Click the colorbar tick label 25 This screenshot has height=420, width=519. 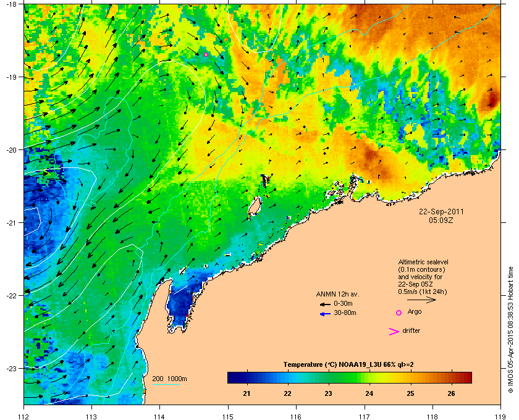coord(410,393)
